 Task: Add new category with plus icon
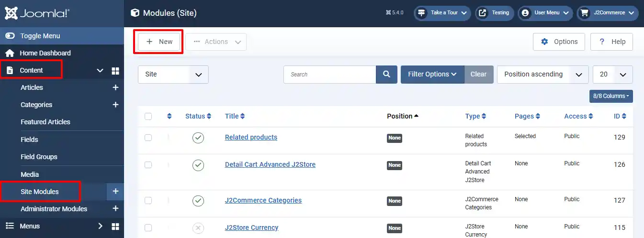coord(115,105)
